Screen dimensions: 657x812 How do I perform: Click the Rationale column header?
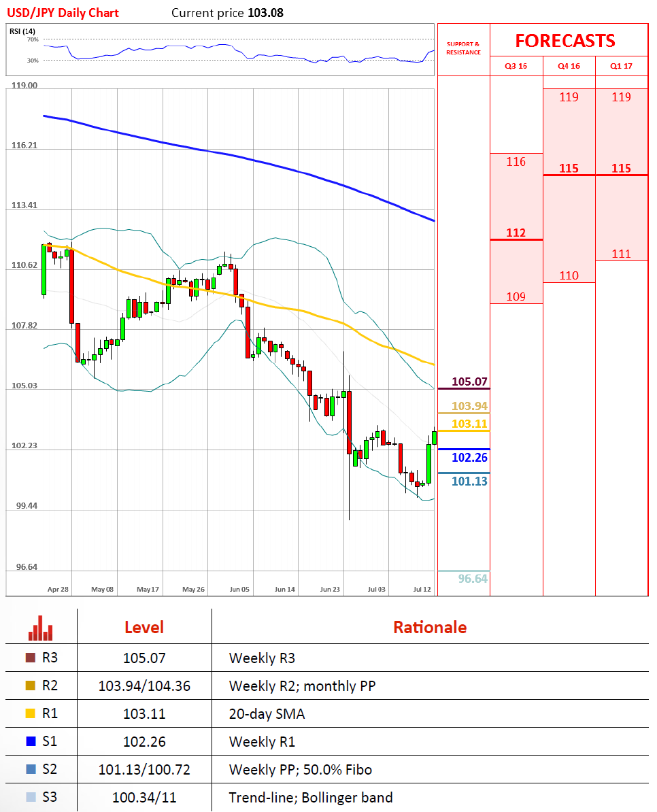pyautogui.click(x=430, y=628)
